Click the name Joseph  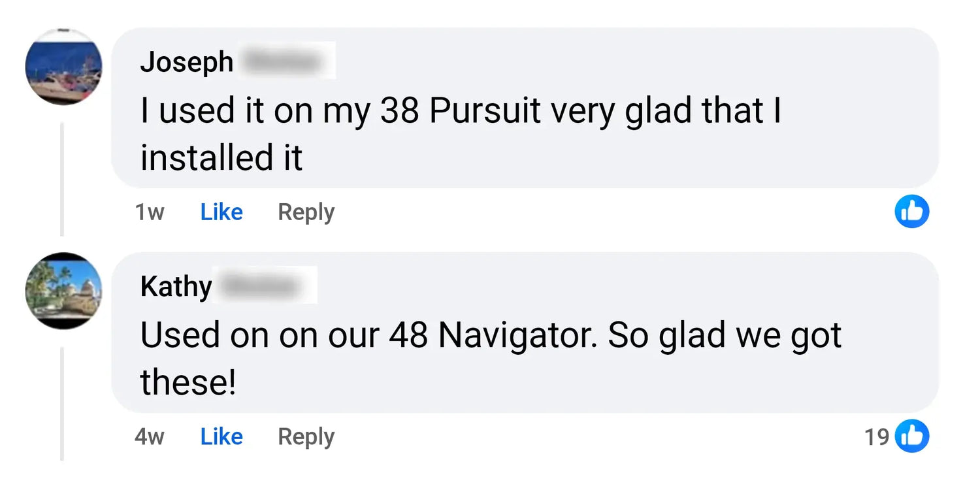tap(186, 62)
